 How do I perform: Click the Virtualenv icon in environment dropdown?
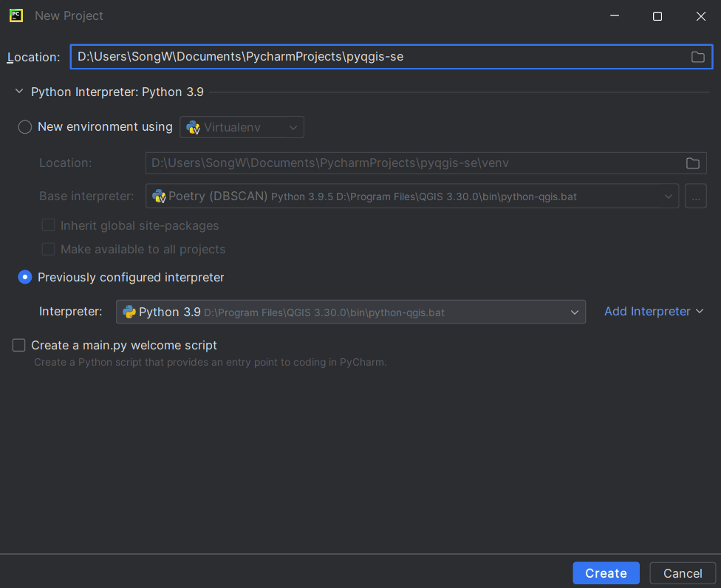[x=193, y=127]
